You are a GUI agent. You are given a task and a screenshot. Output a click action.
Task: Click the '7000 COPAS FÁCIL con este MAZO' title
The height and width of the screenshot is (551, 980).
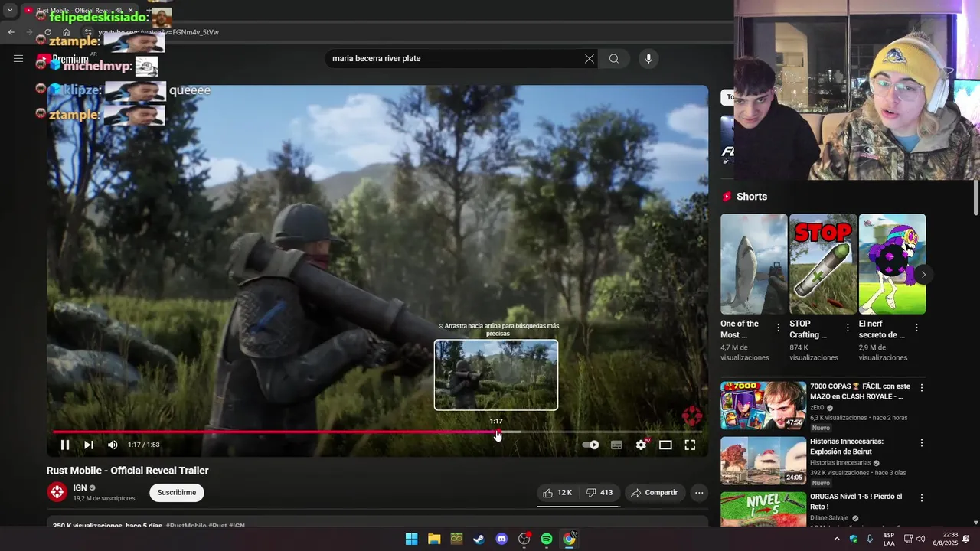(860, 391)
